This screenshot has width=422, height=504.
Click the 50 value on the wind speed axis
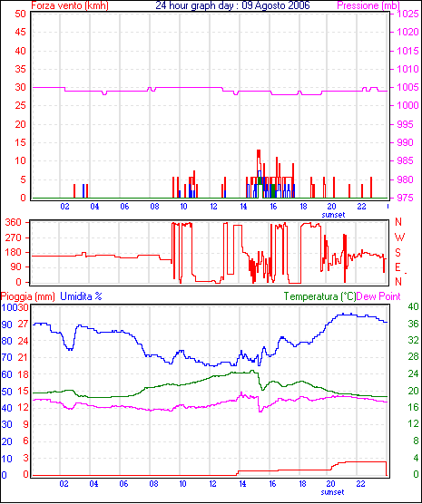pos(20,14)
